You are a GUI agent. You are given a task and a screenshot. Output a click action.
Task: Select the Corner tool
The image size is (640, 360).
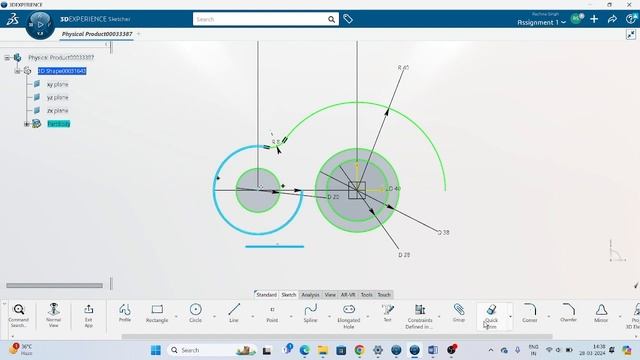tap(530, 313)
